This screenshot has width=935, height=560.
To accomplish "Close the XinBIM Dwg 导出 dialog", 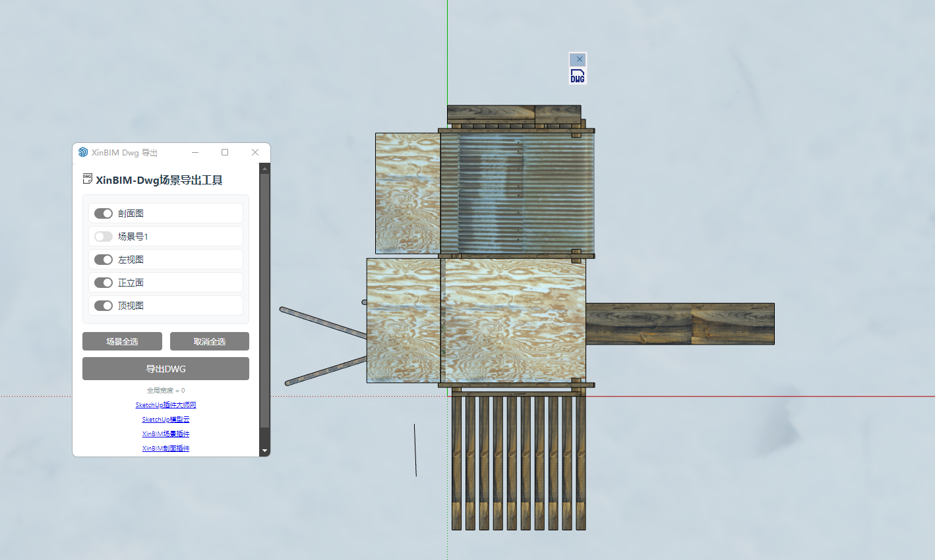I will pyautogui.click(x=255, y=152).
